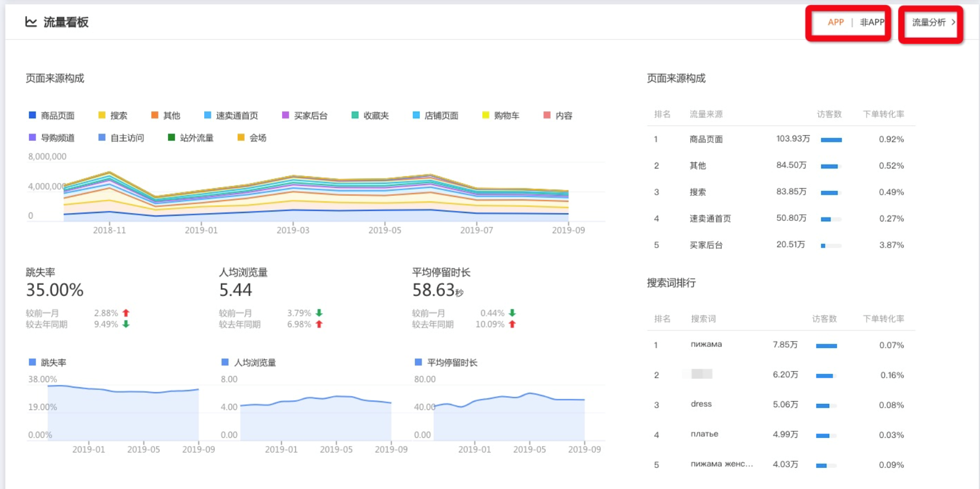Click the 站外流量 green legend icon
The height and width of the screenshot is (489, 980).
click(171, 137)
